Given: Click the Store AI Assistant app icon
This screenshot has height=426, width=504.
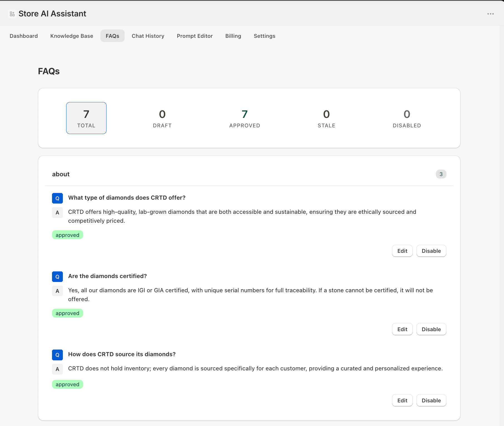Looking at the screenshot, I should 12,13.
